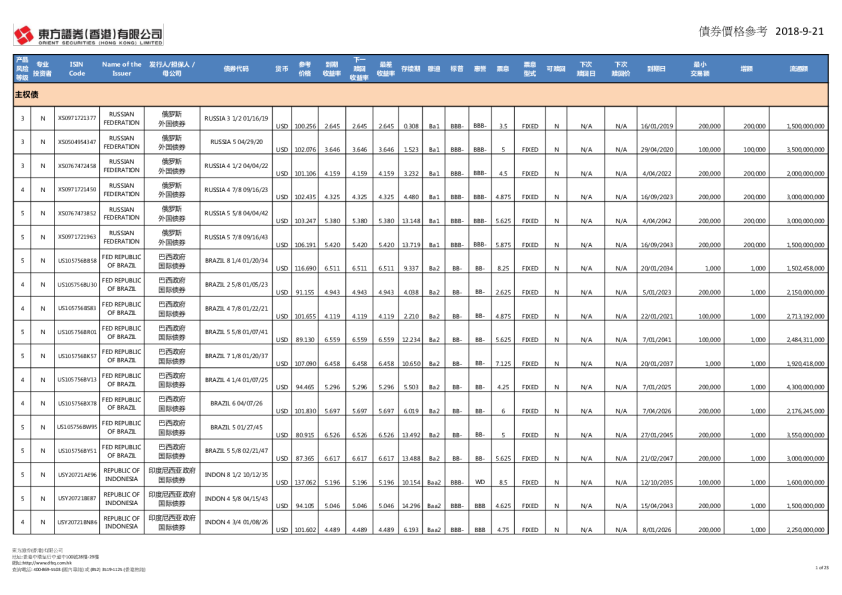Click the 最差收益率 column header
Image resolution: width=842 pixels, height=595 pixels.
(386, 69)
